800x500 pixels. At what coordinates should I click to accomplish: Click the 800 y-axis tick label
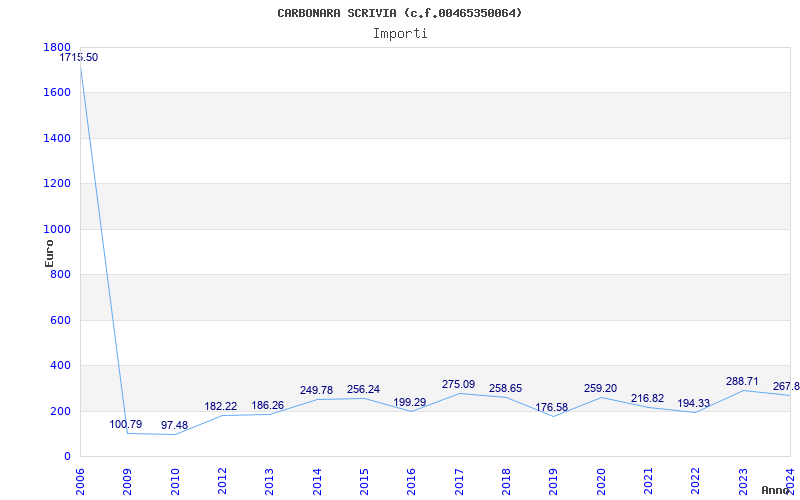point(60,275)
